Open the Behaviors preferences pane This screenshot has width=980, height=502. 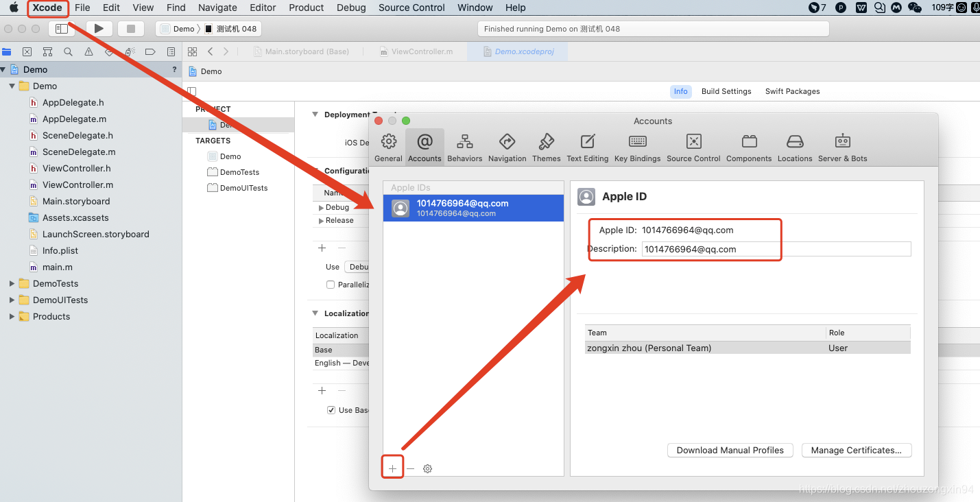[464, 147]
